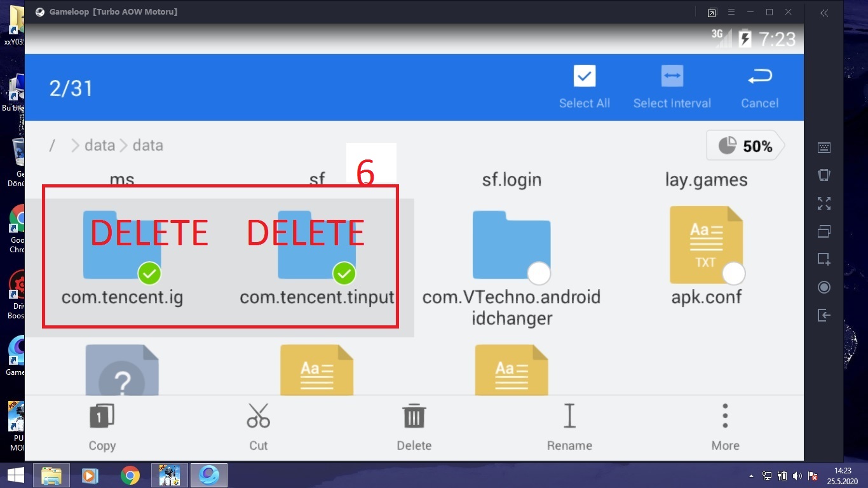This screenshot has height=488, width=868.
Task: Click the volume speaker tray icon
Action: (x=797, y=476)
